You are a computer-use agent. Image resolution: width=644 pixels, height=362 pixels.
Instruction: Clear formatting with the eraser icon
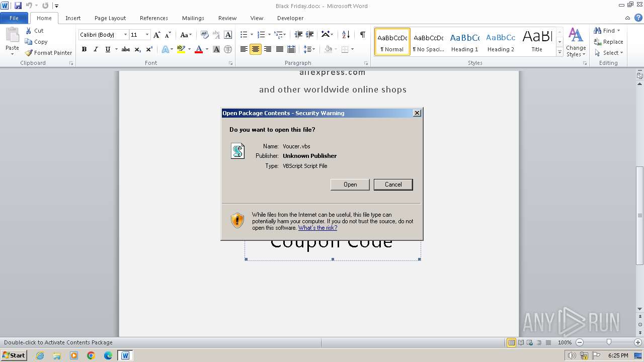(204, 35)
